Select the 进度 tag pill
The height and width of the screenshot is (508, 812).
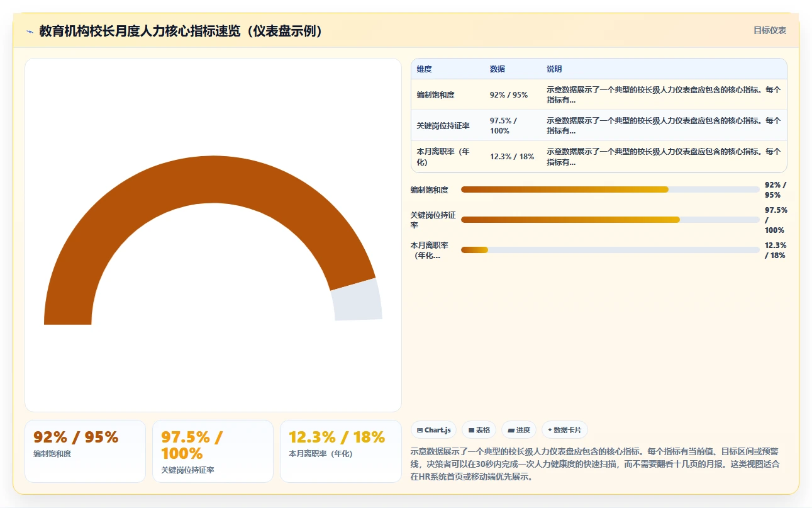(519, 430)
